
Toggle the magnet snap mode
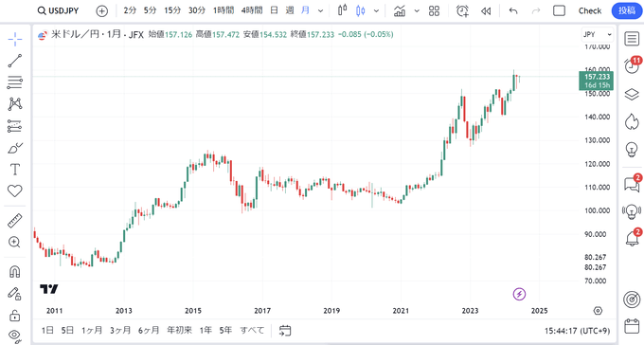coord(15,271)
